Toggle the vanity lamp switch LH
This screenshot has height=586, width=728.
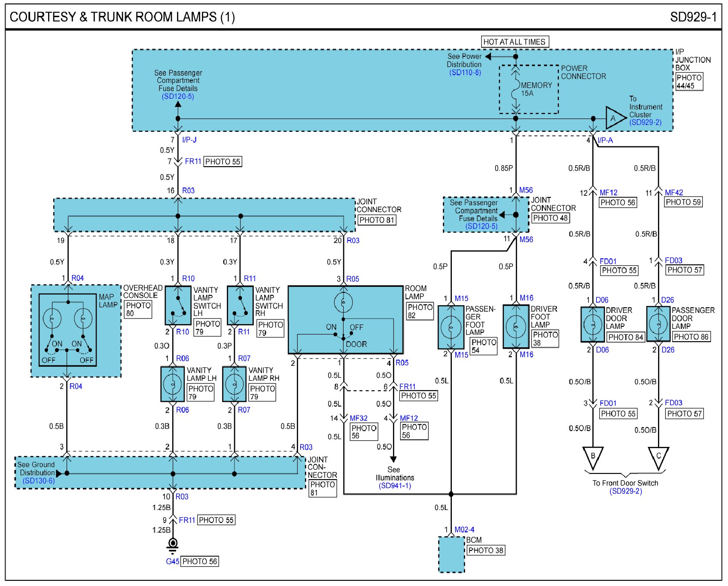tap(178, 305)
